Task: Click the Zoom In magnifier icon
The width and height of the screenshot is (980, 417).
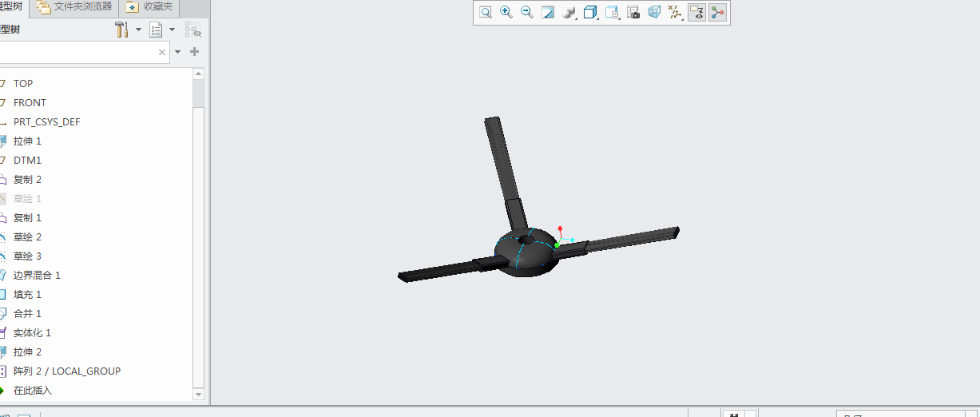Action: [506, 12]
